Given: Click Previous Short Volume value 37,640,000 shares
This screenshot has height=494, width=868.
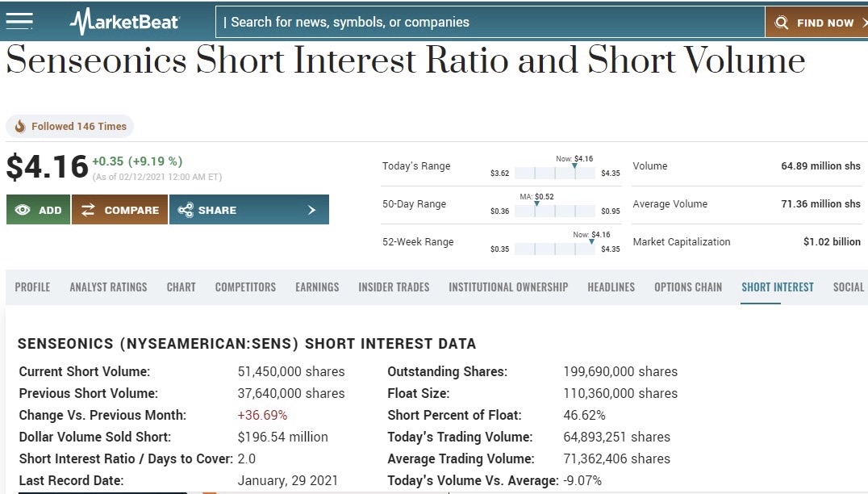Looking at the screenshot, I should [x=291, y=393].
